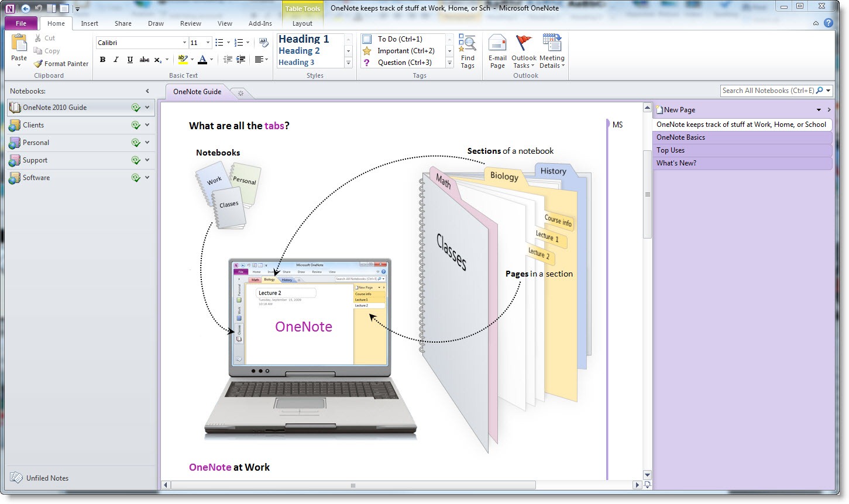Open OneNote Help question mark
Screen dimensions: 849x504
[x=829, y=23]
